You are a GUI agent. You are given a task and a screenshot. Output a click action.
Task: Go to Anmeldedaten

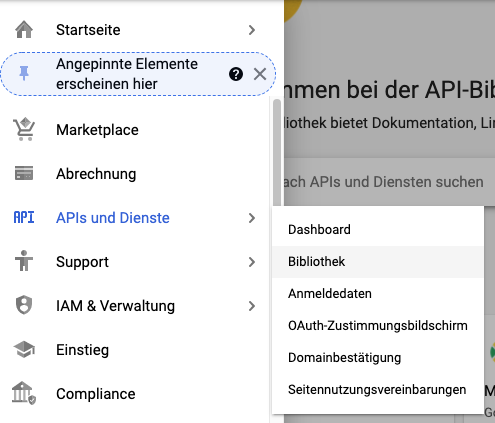click(x=378, y=294)
